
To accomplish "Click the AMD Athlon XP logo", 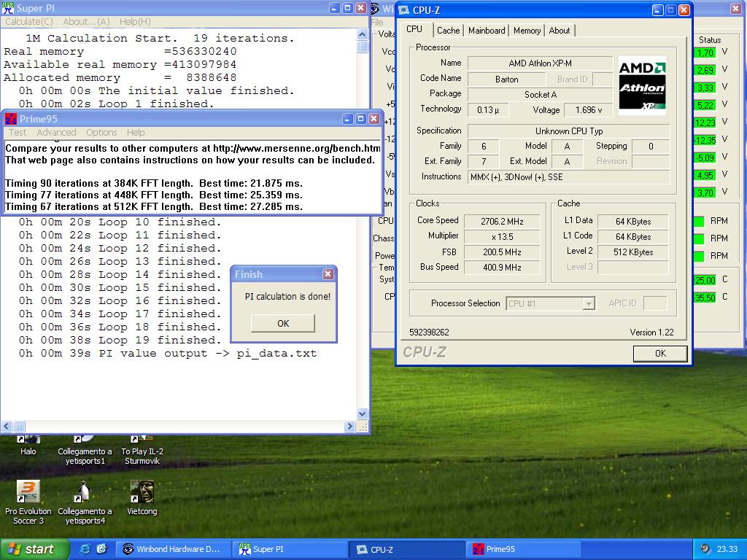I will tap(642, 86).
